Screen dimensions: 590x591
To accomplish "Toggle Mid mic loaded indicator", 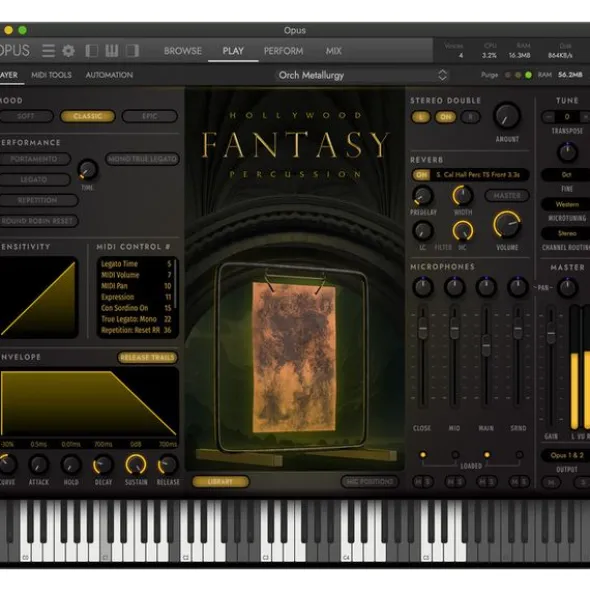I will click(x=455, y=455).
